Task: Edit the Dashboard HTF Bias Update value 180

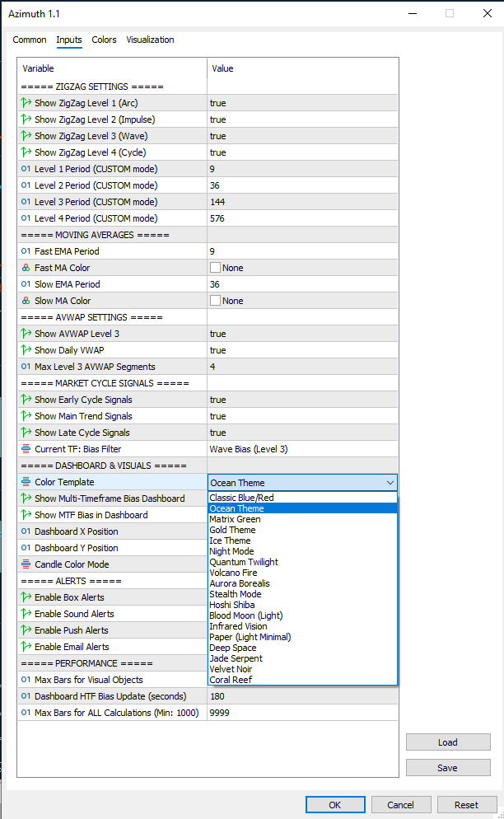Action: [302, 696]
